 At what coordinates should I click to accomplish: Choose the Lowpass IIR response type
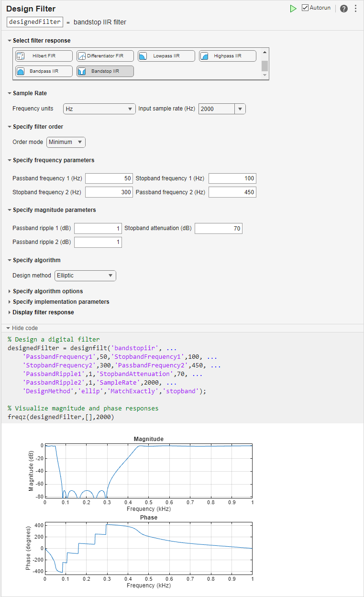166,55
